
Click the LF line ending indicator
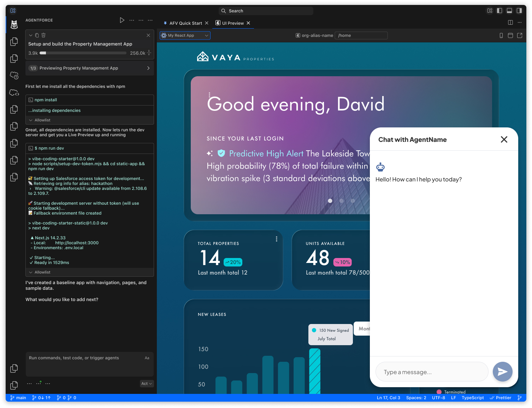pos(454,398)
